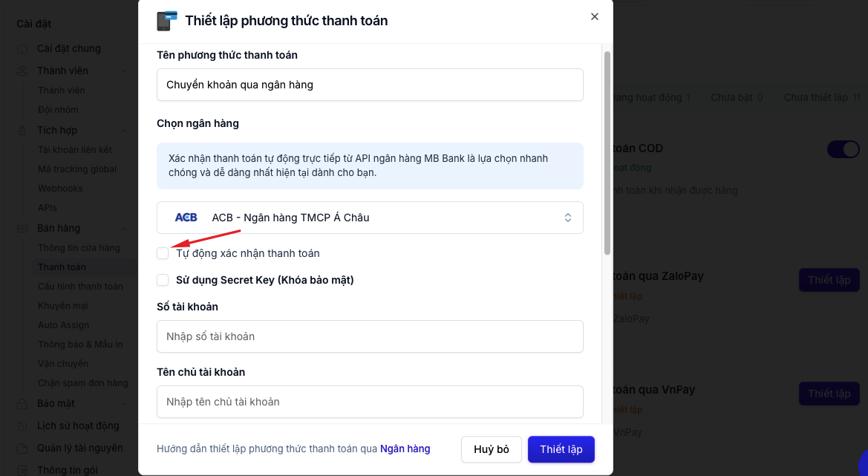Image resolution: width=868 pixels, height=476 pixels.
Task: Click the Cài đặt chung sidebar icon
Action: point(22,49)
